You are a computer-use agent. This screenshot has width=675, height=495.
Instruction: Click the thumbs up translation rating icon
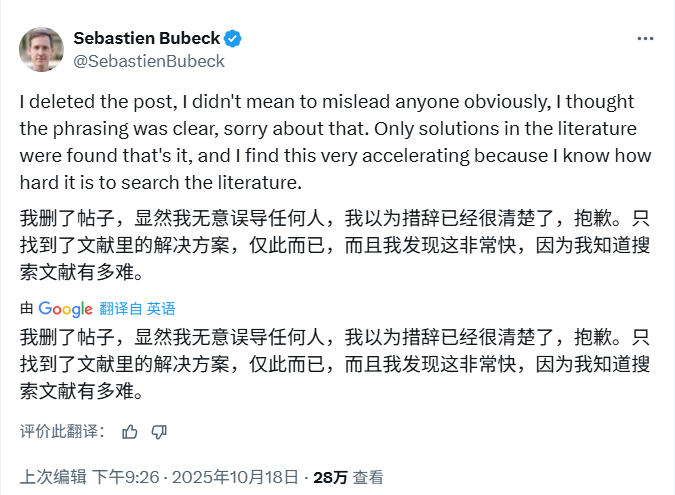click(x=130, y=432)
